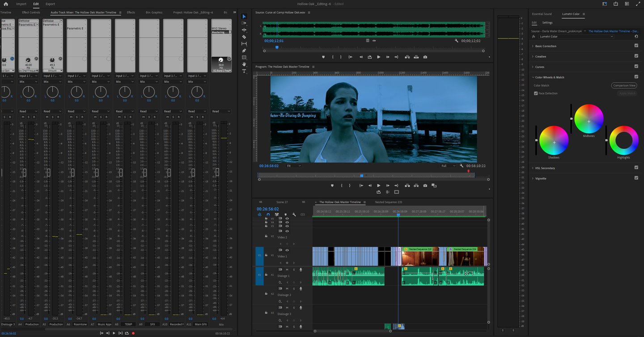Play the Program monitor sequence
This screenshot has height=337, width=644.
(x=378, y=185)
